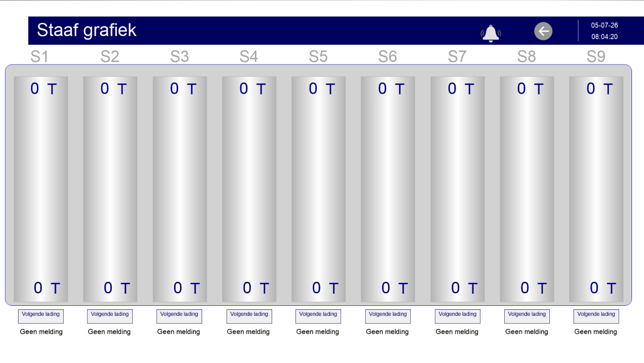
Task: Click the Volgende lading button under S2
Action: point(110,316)
